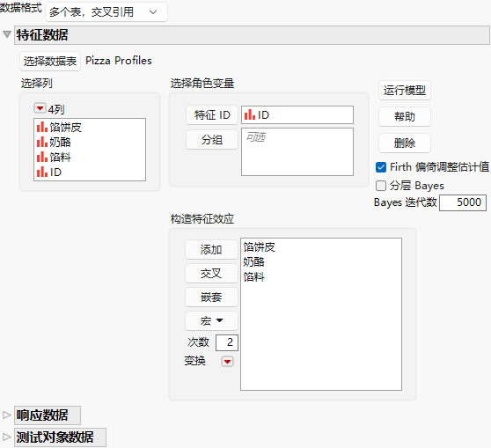
Task: Click the 嵌套 button
Action: [x=211, y=297]
